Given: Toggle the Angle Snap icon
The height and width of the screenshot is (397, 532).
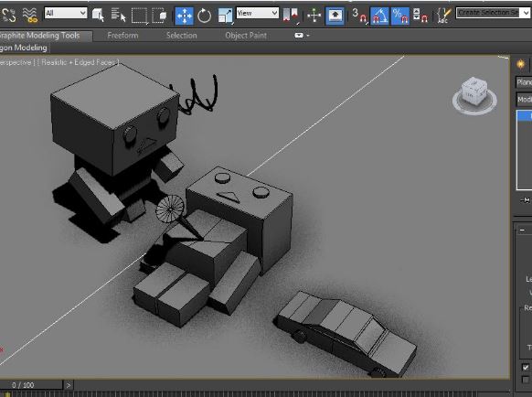Looking at the screenshot, I should 379,16.
